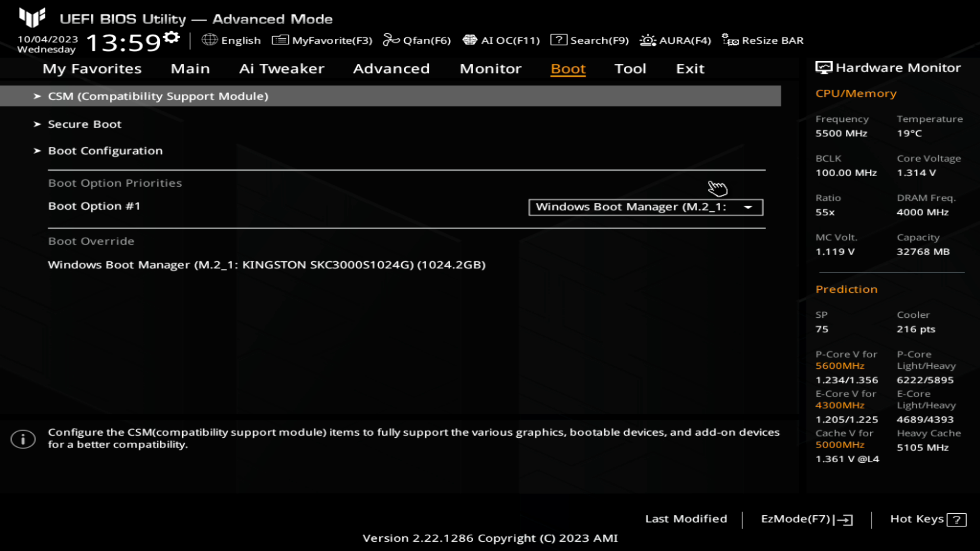Open MyFavorite(F3) list icon

tap(280, 40)
